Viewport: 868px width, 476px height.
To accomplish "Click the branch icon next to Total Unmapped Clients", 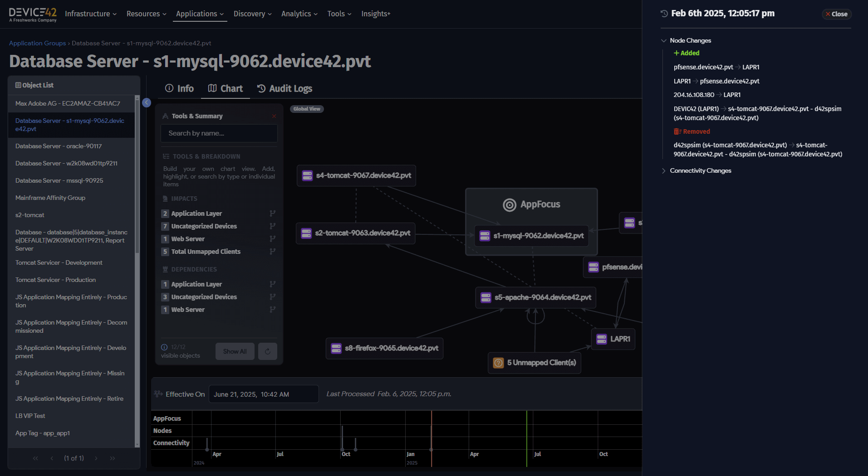I will pos(272,252).
